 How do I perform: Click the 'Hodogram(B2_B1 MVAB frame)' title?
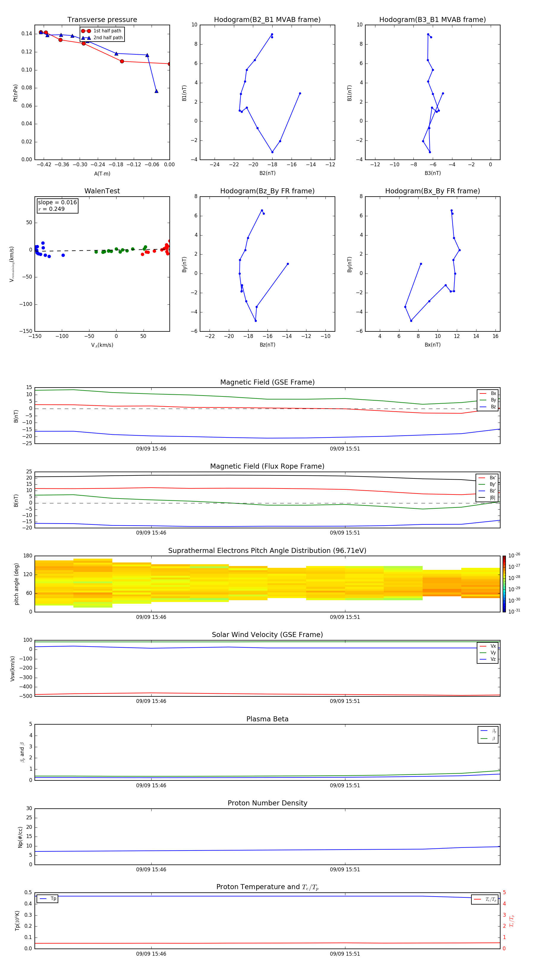267,20
